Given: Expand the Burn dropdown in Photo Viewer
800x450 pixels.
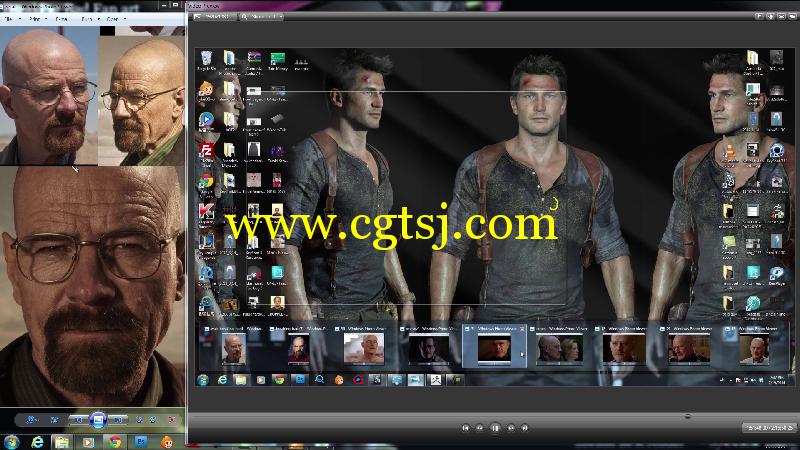Looking at the screenshot, I should pos(98,19).
